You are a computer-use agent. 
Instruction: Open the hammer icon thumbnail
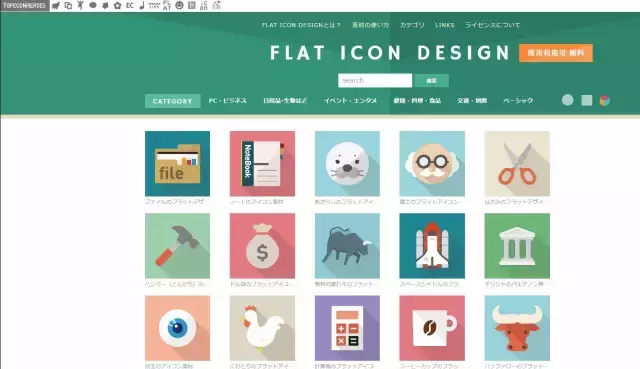click(x=178, y=246)
